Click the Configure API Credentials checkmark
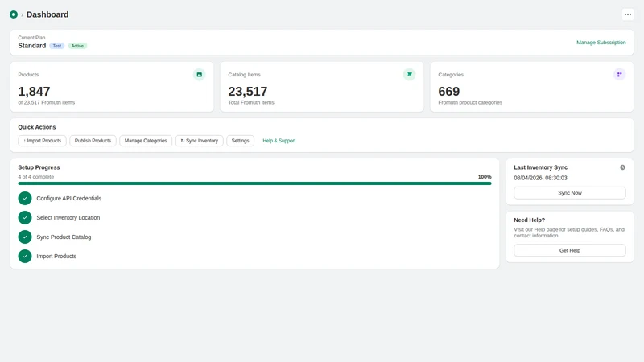This screenshot has height=362, width=644. pos(25,198)
